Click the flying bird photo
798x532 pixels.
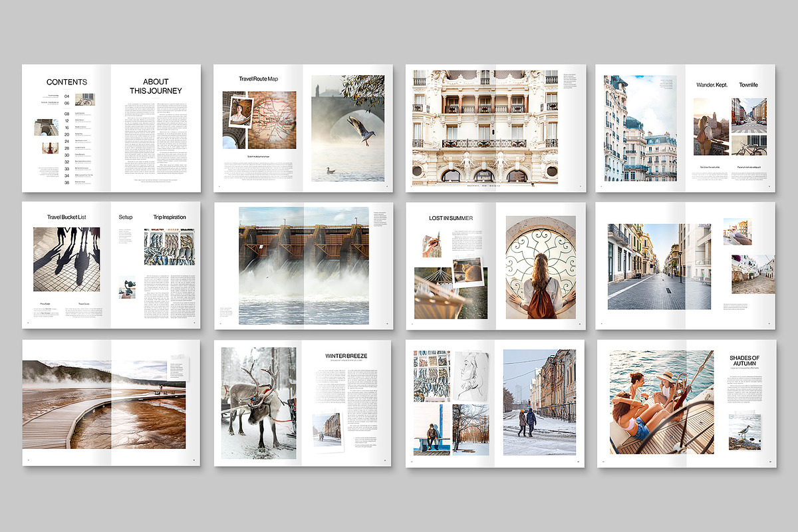point(348,128)
